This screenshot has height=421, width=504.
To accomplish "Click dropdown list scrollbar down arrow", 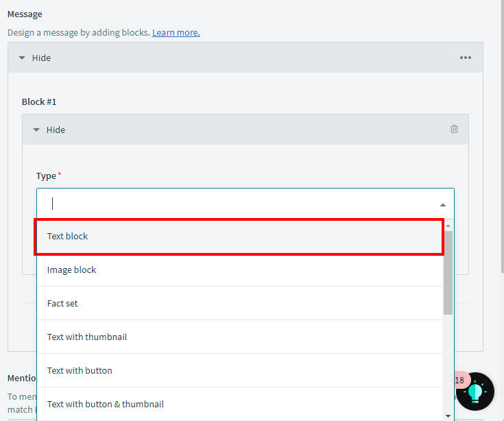I will click(448, 416).
